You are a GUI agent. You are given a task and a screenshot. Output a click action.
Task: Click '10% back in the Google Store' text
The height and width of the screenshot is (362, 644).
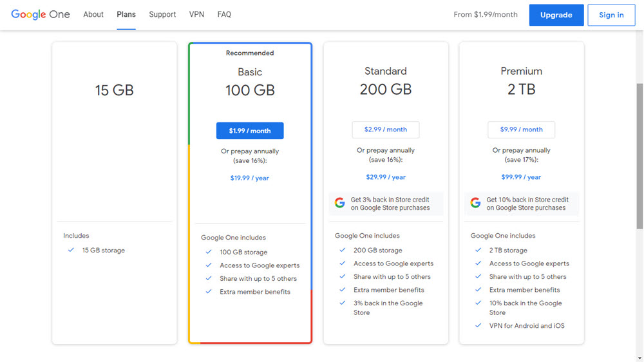[526, 308]
